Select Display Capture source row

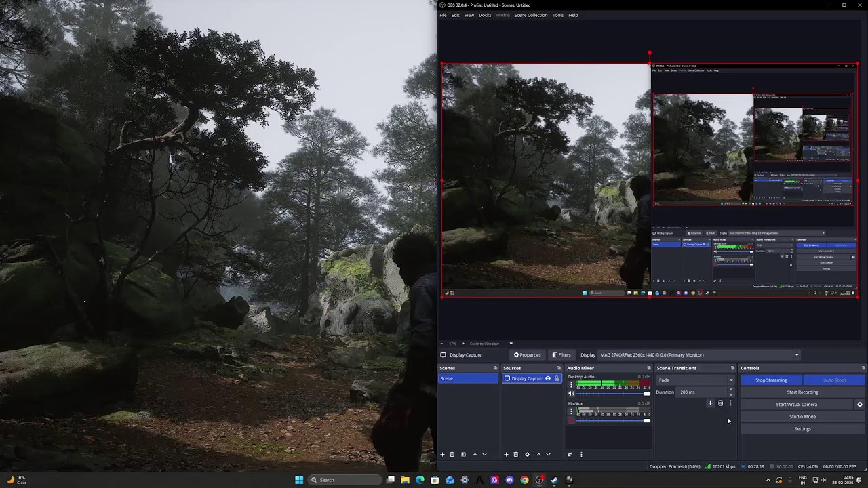click(x=532, y=378)
